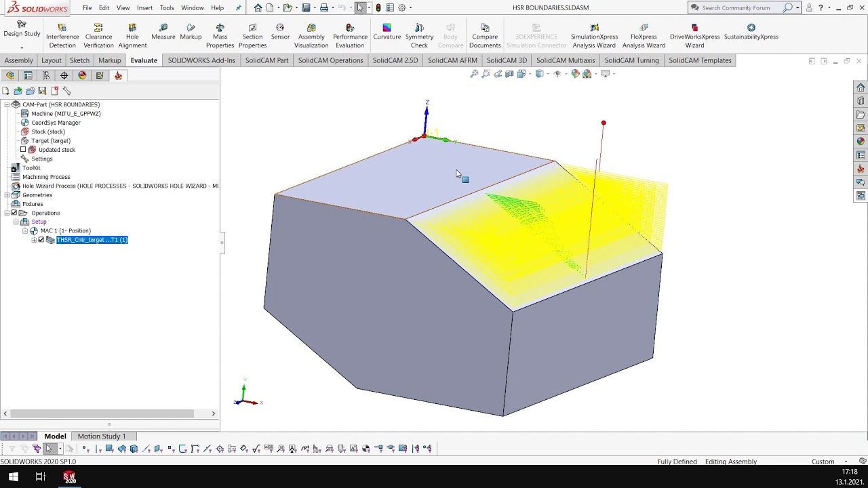Run Symmetry Check
Viewport: 868px width, 488px height.
(x=419, y=36)
